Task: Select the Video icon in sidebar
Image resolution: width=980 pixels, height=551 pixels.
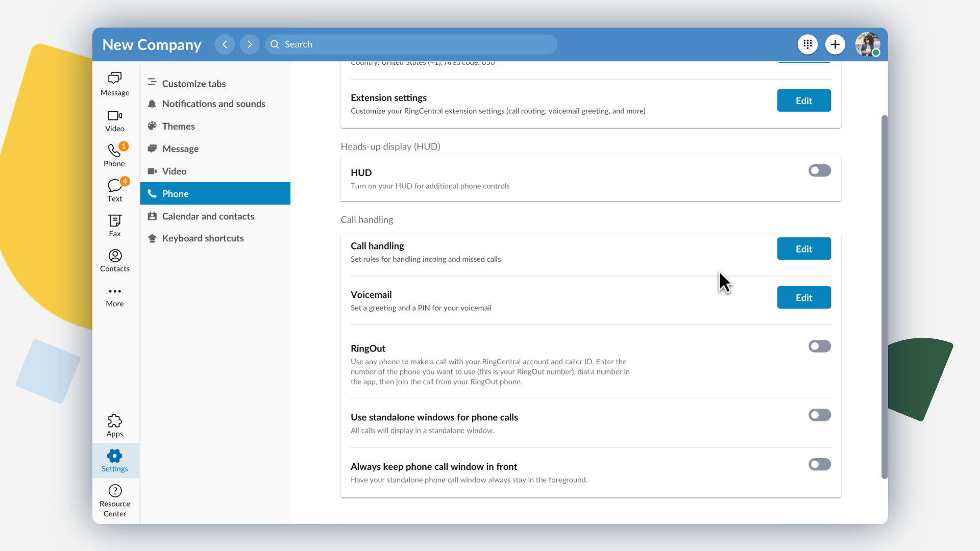Action: [x=114, y=120]
